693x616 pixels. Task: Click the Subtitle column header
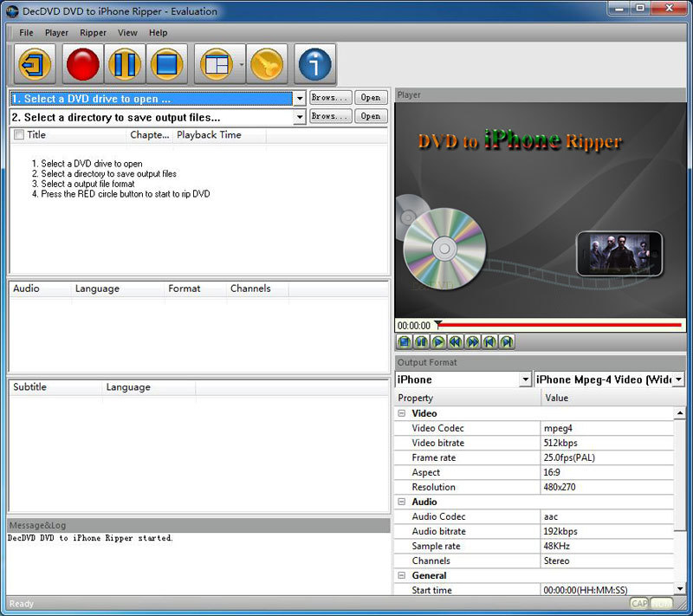coord(55,387)
